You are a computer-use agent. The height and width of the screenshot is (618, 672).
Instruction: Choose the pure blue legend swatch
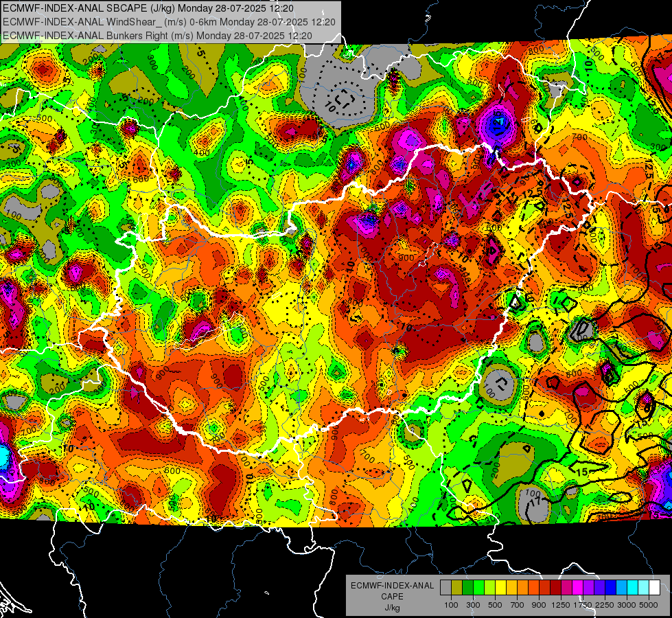click(611, 588)
